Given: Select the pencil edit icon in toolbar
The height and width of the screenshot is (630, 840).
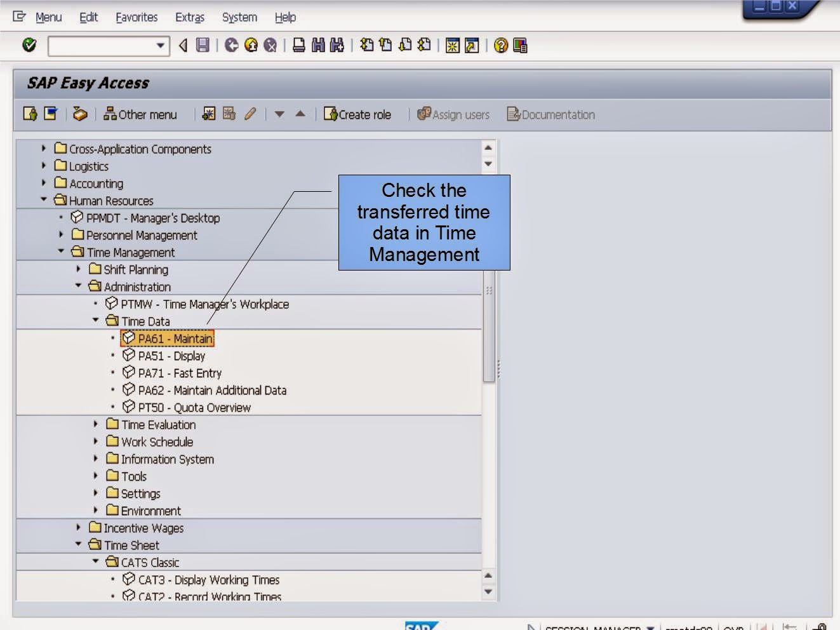Looking at the screenshot, I should click(250, 114).
